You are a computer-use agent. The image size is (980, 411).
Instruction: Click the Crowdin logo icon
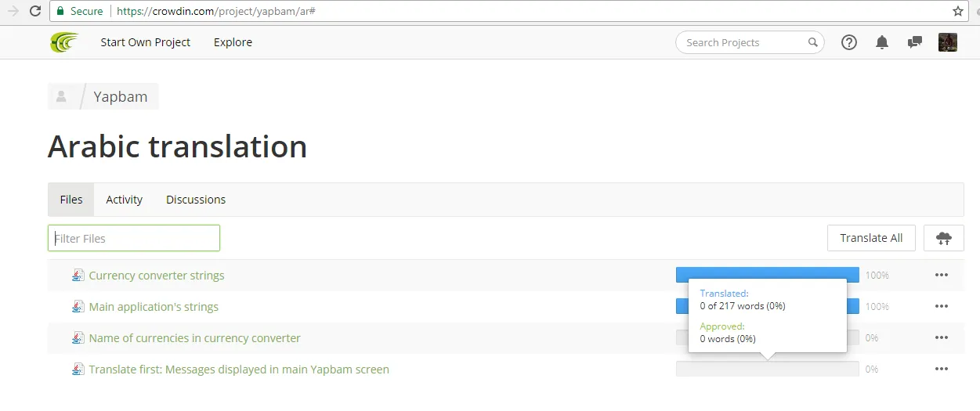tap(63, 42)
